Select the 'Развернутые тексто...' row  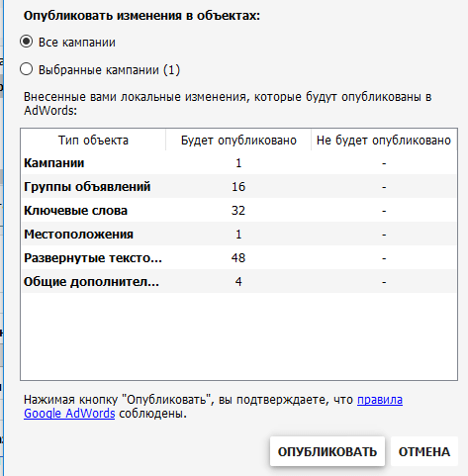(238, 258)
